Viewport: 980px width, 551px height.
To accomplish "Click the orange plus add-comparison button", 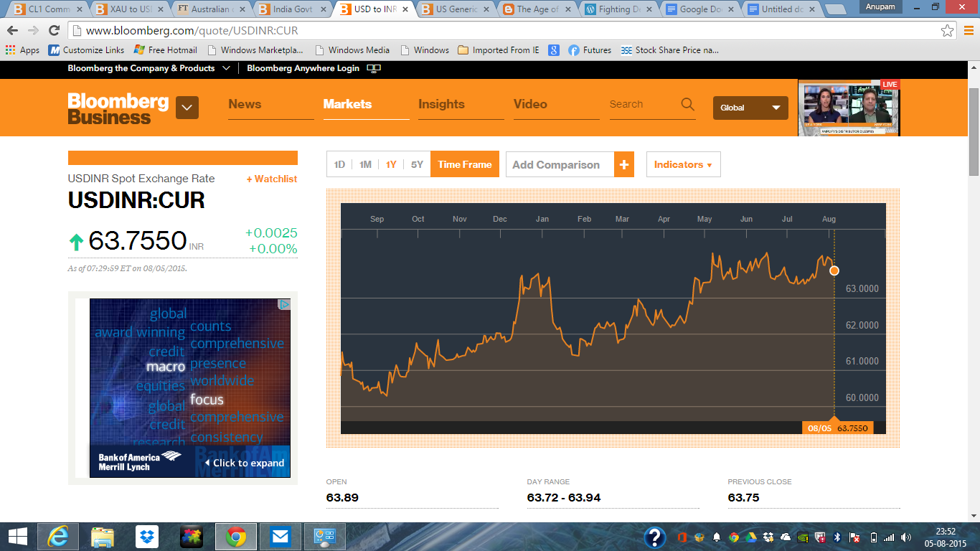I will point(624,164).
